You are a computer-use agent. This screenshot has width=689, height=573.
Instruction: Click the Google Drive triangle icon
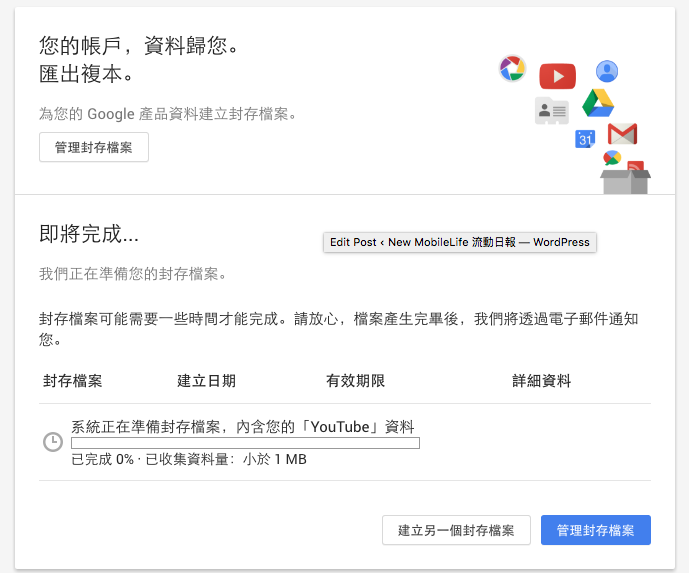[598, 103]
